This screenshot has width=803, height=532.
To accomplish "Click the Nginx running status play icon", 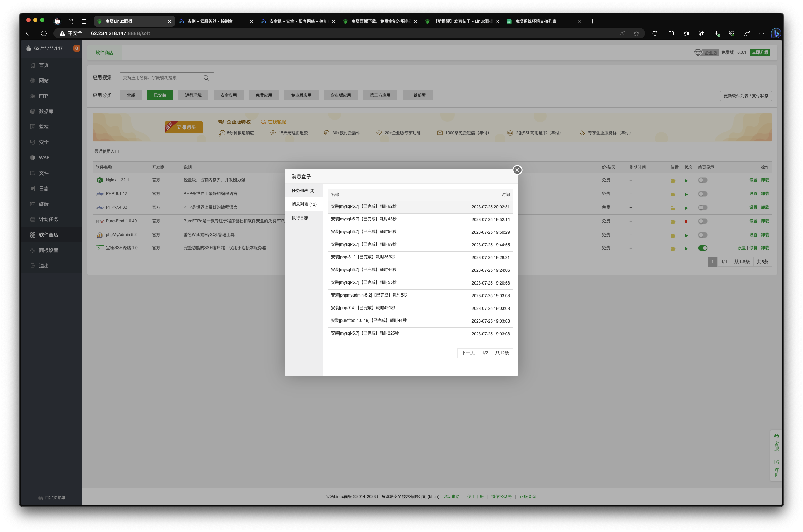I will [x=686, y=181].
